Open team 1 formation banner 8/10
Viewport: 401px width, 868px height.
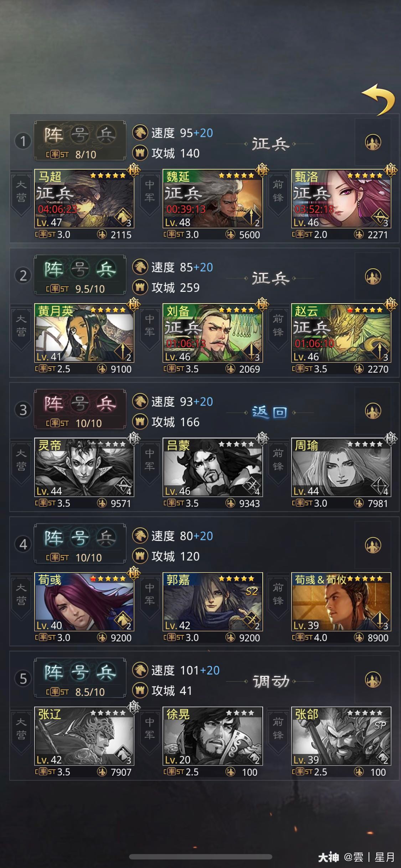(80, 141)
